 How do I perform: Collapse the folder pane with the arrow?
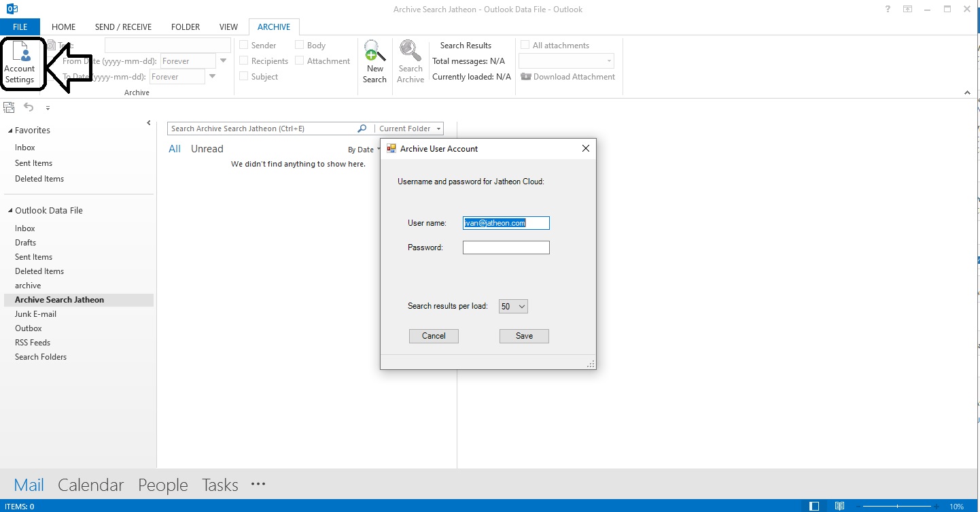(x=149, y=123)
